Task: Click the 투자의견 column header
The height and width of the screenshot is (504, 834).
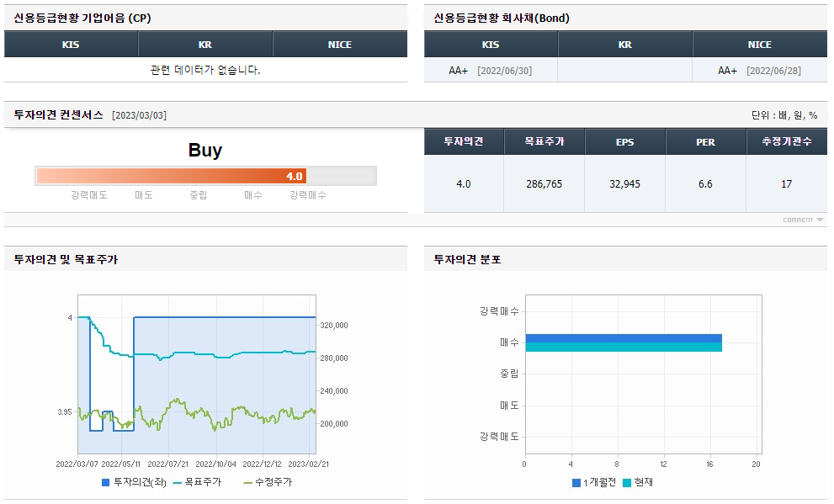Action: (x=464, y=141)
